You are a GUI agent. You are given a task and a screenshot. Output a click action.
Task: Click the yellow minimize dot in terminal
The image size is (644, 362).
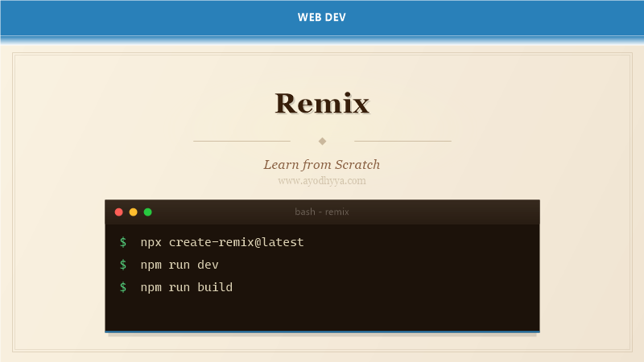[x=133, y=212]
